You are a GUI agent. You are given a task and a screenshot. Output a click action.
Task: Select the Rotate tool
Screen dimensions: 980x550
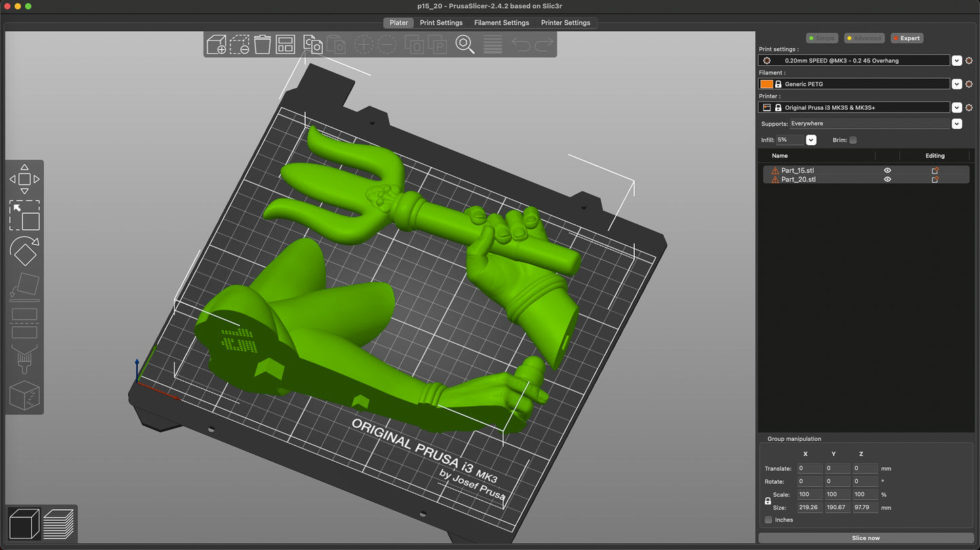pos(24,252)
